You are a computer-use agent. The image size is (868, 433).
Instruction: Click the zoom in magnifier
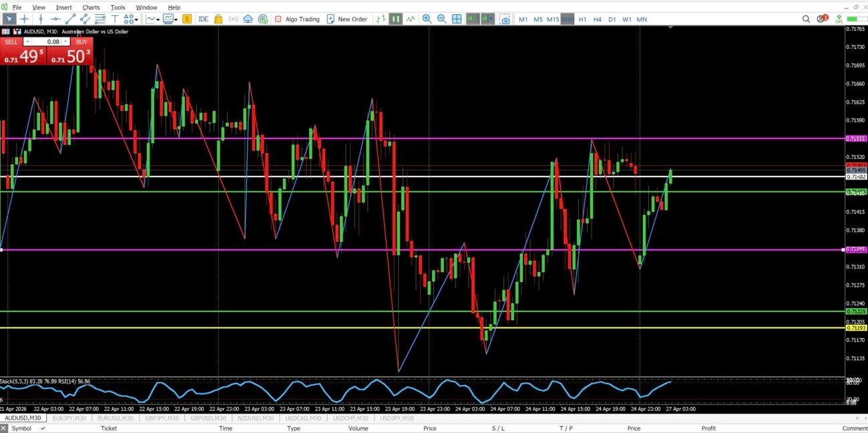[x=427, y=19]
